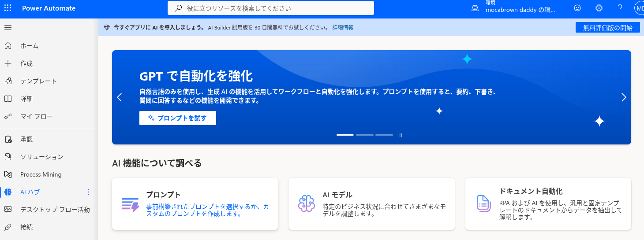Focus the 役に立つリソース search box
644x240 pixels.
point(271,8)
